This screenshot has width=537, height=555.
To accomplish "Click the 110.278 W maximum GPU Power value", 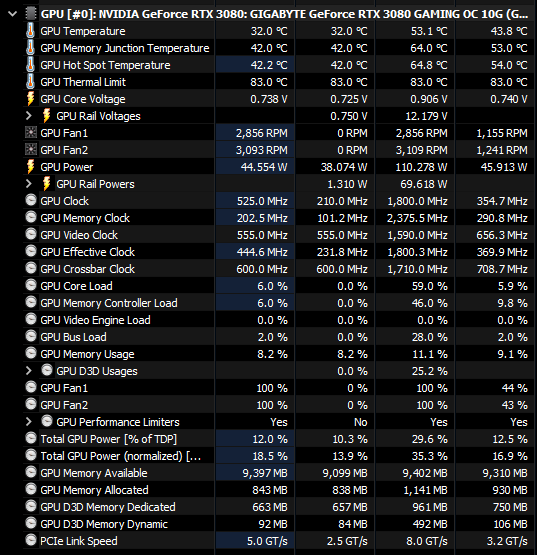I will pos(421,167).
